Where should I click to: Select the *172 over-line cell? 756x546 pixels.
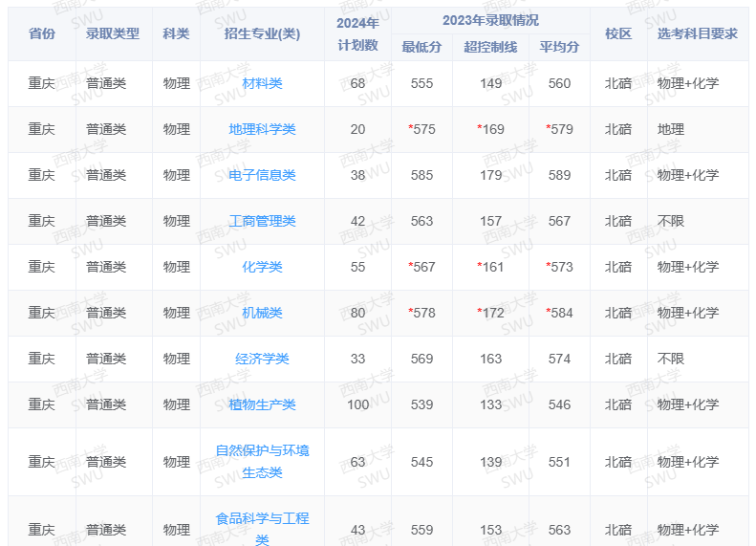[490, 313]
